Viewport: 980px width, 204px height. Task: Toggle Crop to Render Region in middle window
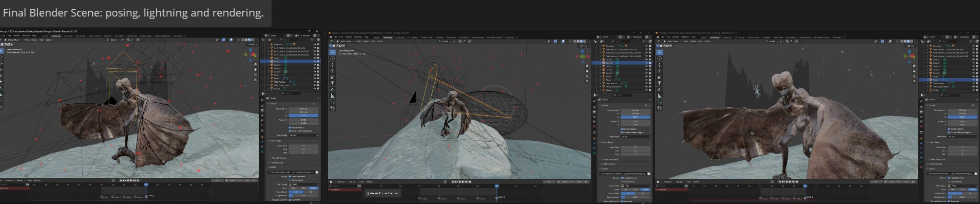coord(622,133)
